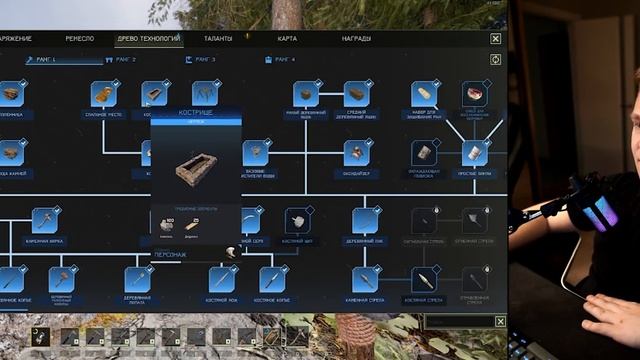The width and height of the screenshot is (640, 360).
Task: Select the Костёр fire pit node under the cursor
Action: [154, 94]
